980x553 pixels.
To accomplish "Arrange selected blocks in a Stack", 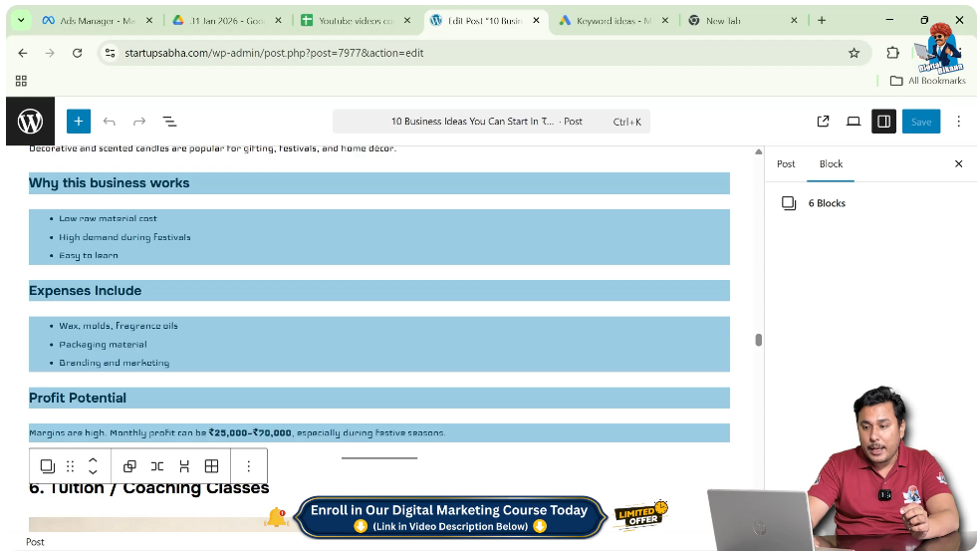I will 183,466.
